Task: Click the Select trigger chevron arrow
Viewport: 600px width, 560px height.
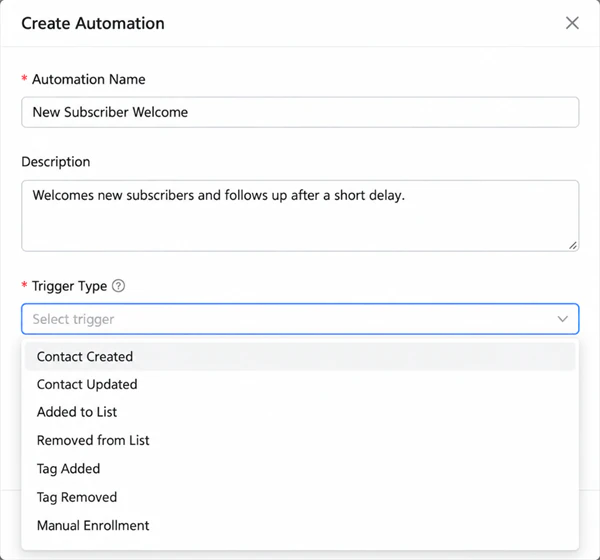Action: (x=562, y=319)
